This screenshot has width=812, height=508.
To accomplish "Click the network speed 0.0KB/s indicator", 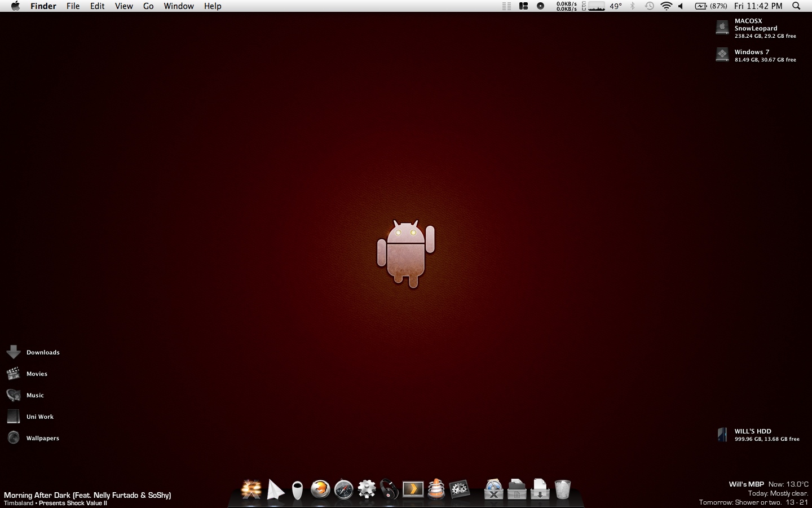I will [x=567, y=6].
